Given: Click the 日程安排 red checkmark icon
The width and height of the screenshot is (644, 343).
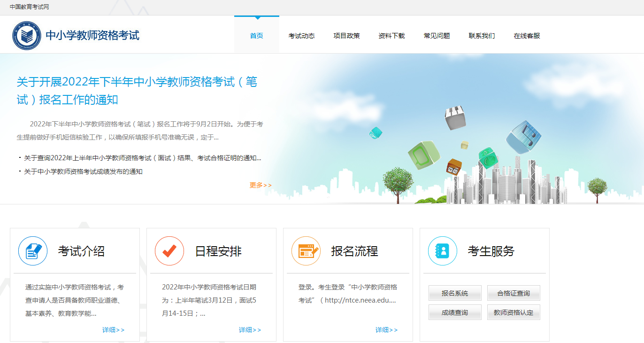Looking at the screenshot, I should [169, 251].
